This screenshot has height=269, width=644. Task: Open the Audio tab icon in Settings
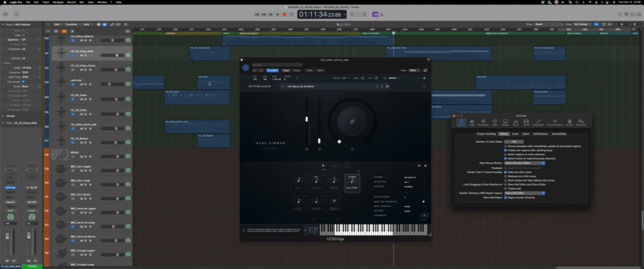(471, 122)
